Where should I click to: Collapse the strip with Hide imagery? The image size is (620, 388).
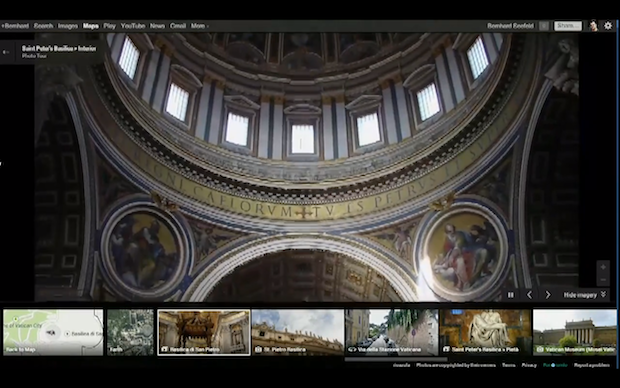point(585,295)
